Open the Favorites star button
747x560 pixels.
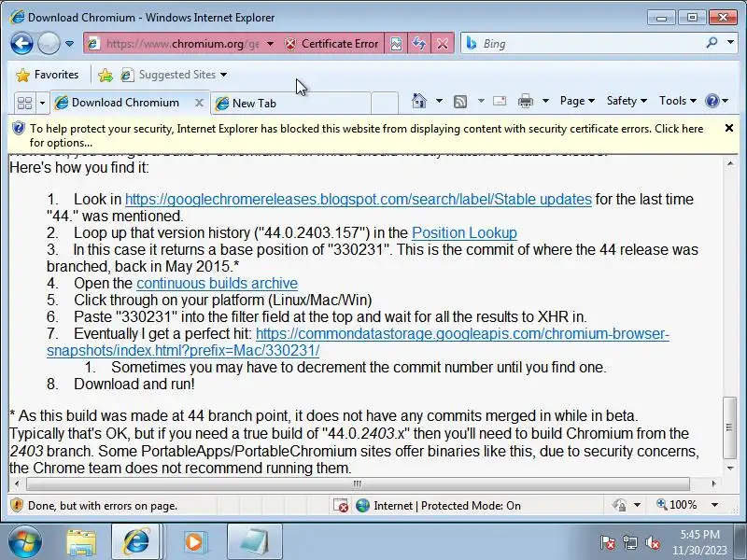tap(47, 75)
